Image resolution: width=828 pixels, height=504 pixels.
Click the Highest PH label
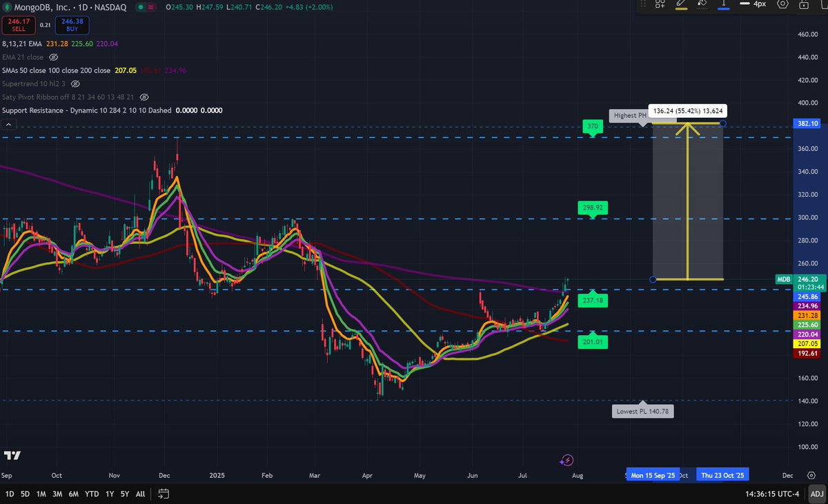coord(630,115)
